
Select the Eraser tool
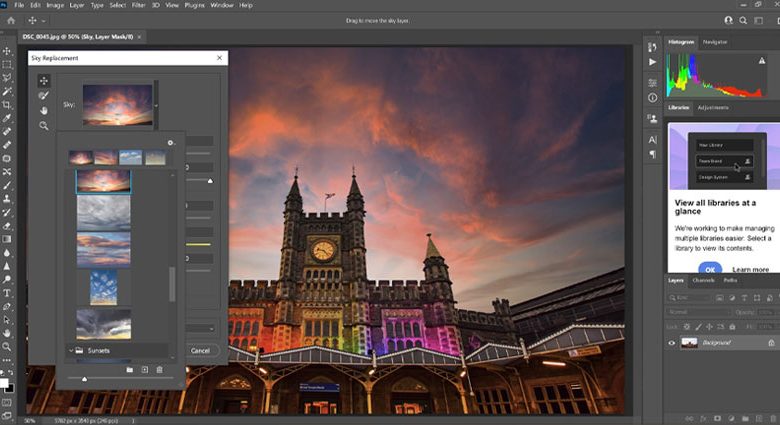(7, 225)
